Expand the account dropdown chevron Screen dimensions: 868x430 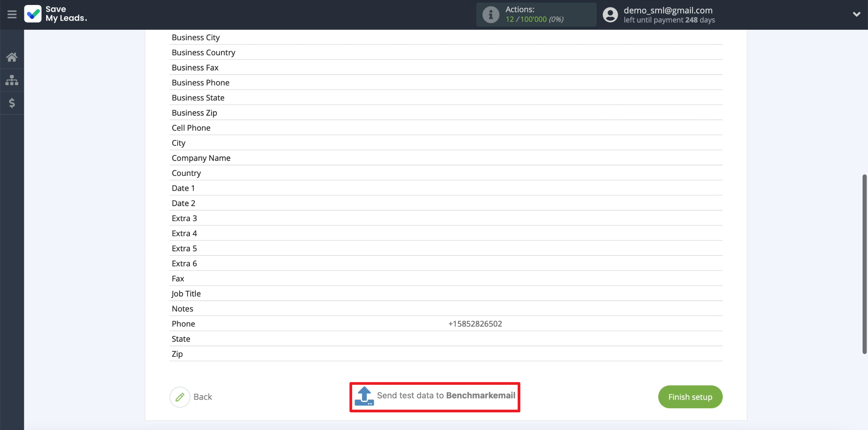(x=856, y=14)
